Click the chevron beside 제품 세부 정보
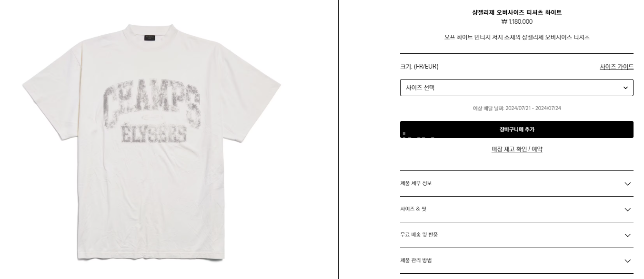Image resolution: width=644 pixels, height=279 pixels. tap(627, 184)
